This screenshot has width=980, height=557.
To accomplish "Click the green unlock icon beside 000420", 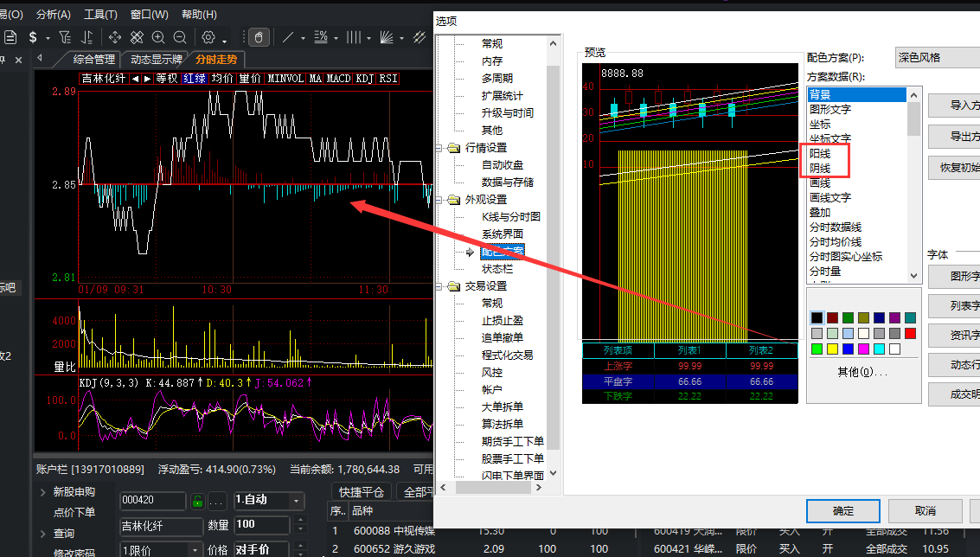I will [197, 501].
